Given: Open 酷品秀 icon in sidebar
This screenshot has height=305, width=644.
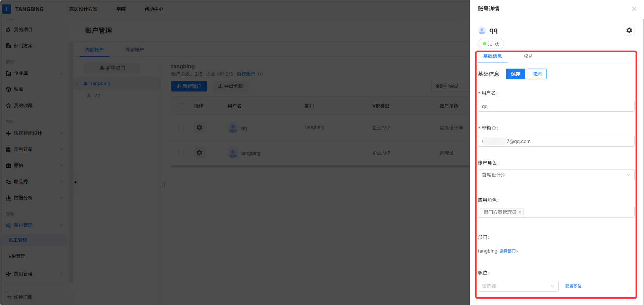Looking at the screenshot, I should tap(8, 182).
